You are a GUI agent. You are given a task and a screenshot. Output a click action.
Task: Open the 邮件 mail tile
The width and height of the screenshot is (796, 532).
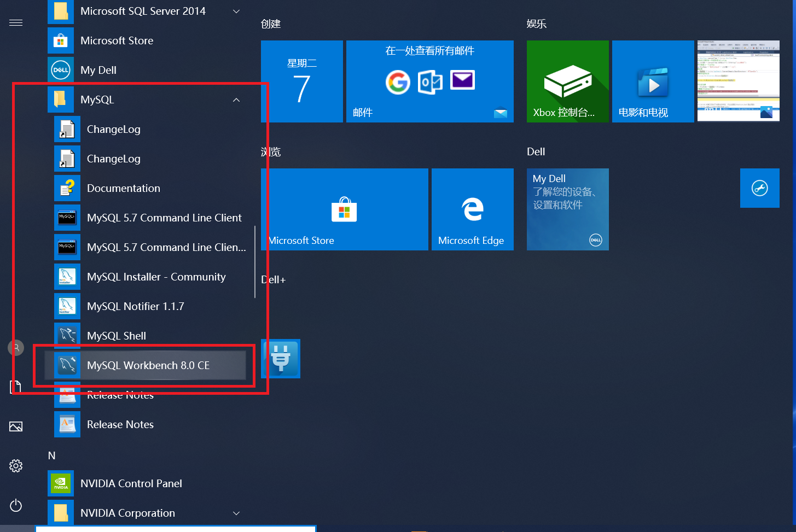tap(430, 81)
